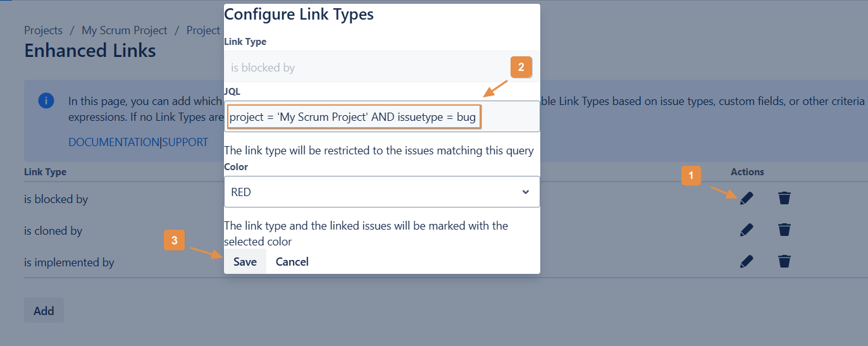Click the blue info icon in banner
Screen dimensions: 868x346
[46, 101]
